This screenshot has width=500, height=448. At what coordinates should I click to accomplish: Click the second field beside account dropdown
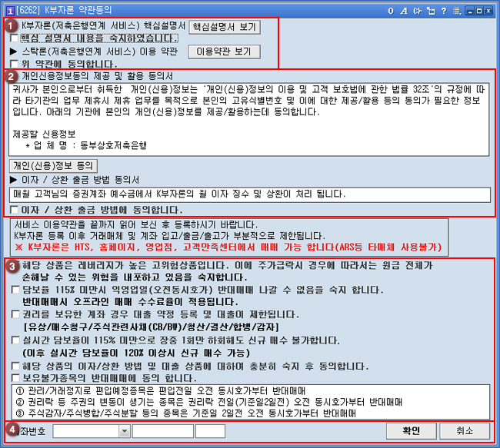162,431
